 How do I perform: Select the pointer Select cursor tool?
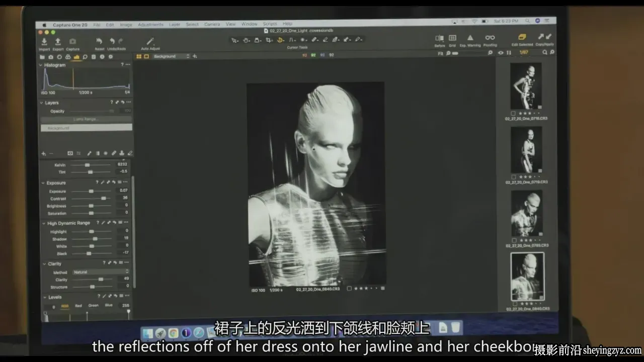click(234, 40)
